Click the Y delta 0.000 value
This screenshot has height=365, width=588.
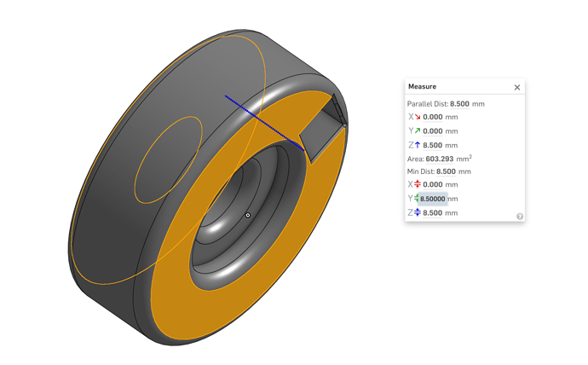pyautogui.click(x=432, y=131)
